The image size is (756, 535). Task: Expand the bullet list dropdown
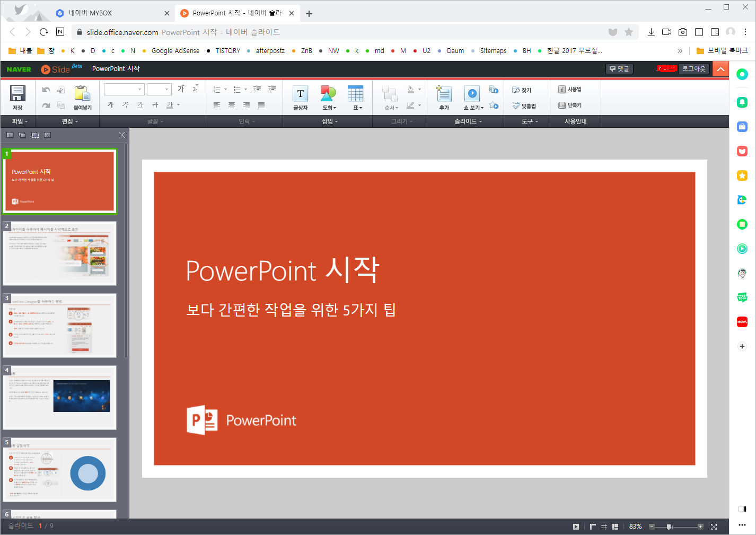[245, 90]
